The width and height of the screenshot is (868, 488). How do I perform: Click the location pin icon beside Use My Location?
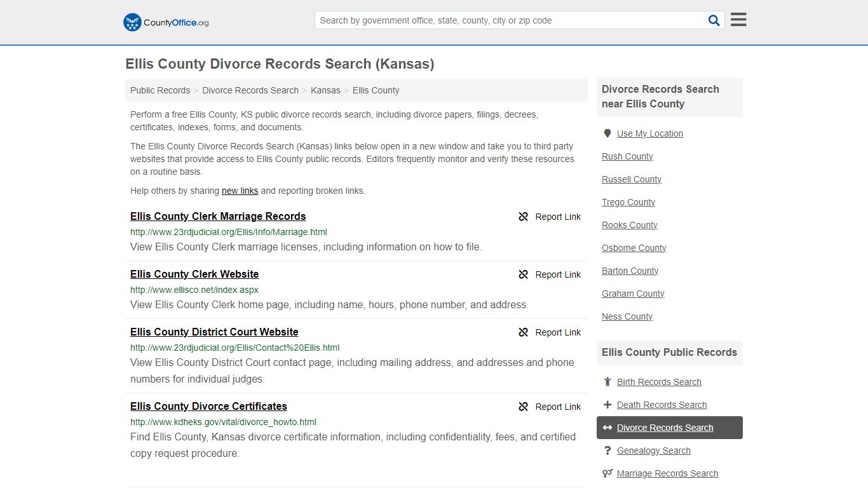click(x=607, y=133)
